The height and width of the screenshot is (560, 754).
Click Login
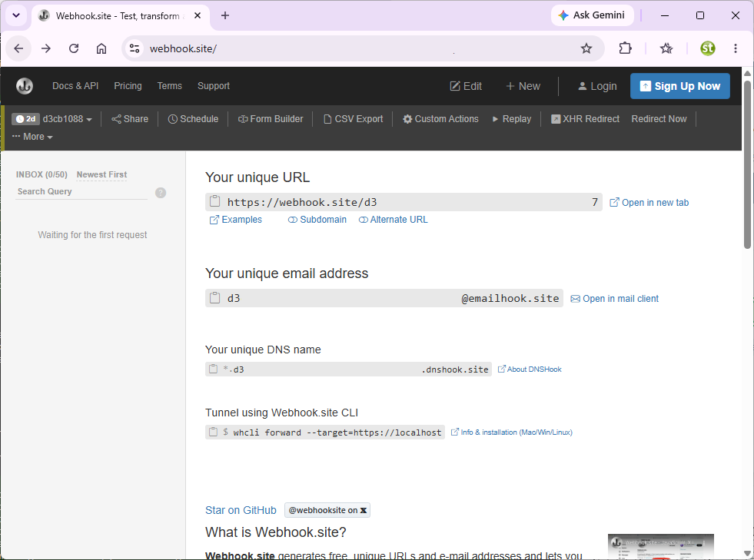[596, 86]
